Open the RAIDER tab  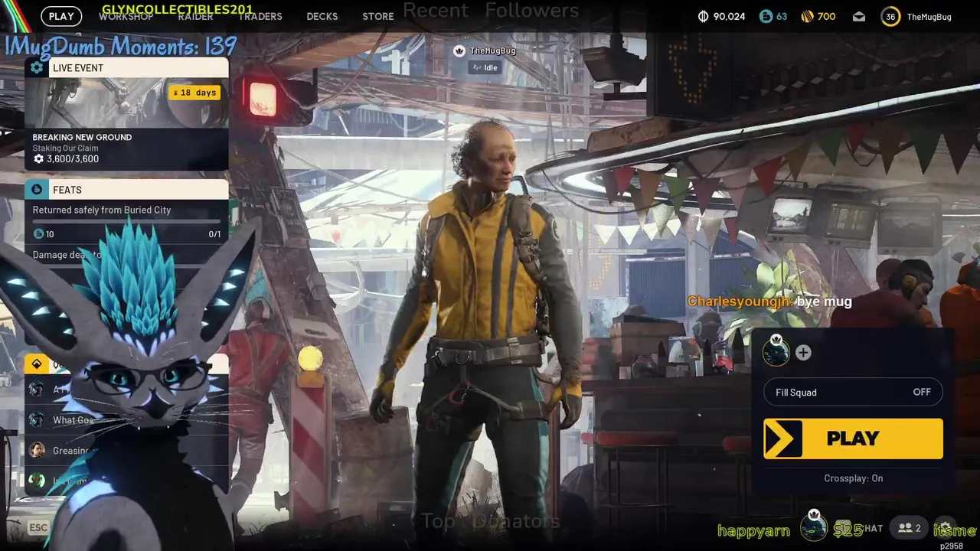195,16
